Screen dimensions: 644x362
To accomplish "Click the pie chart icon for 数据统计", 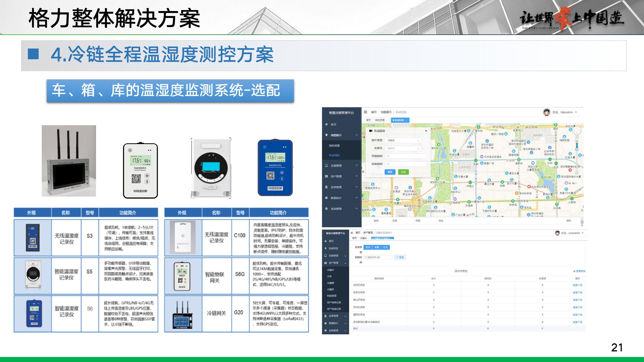I will (327, 198).
